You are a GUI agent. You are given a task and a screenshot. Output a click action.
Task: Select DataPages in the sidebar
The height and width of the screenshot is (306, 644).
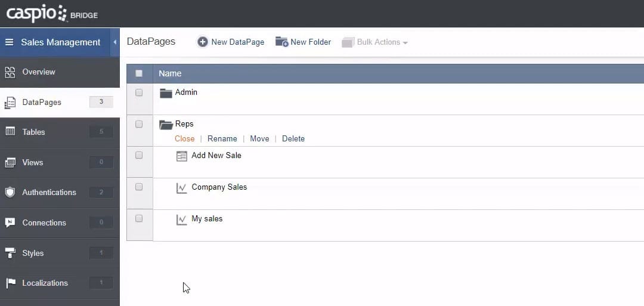[x=42, y=102]
